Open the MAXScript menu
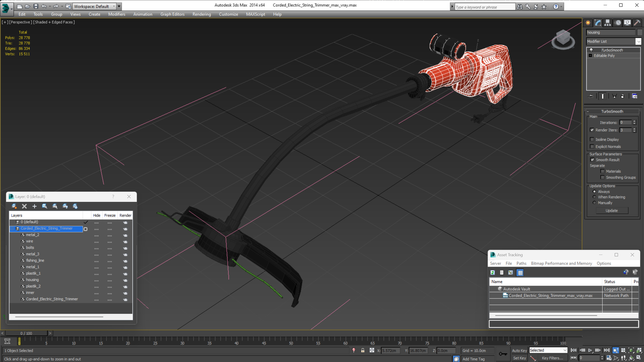The width and height of the screenshot is (644, 362). [x=256, y=14]
